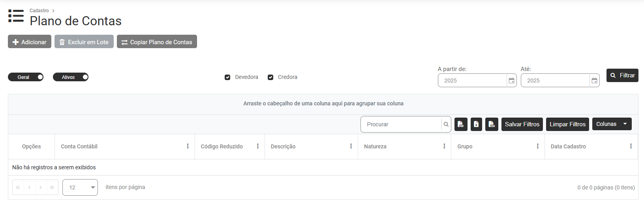Uncheck the Credora checkbox
This screenshot has width=644, height=219.
270,77
